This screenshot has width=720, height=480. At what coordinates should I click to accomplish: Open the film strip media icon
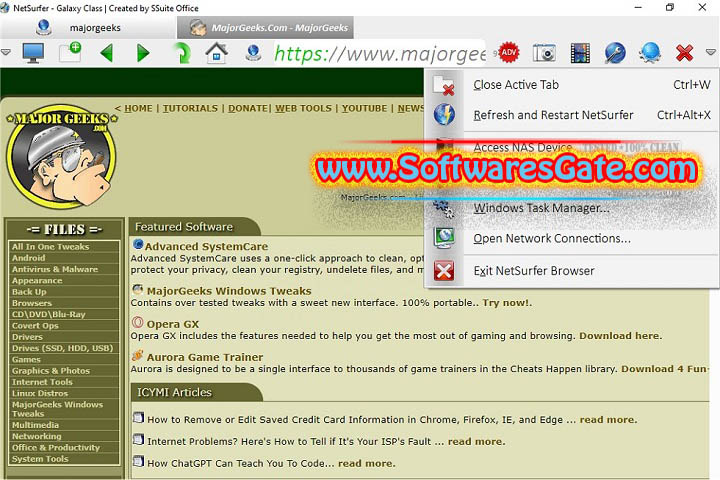[x=580, y=53]
